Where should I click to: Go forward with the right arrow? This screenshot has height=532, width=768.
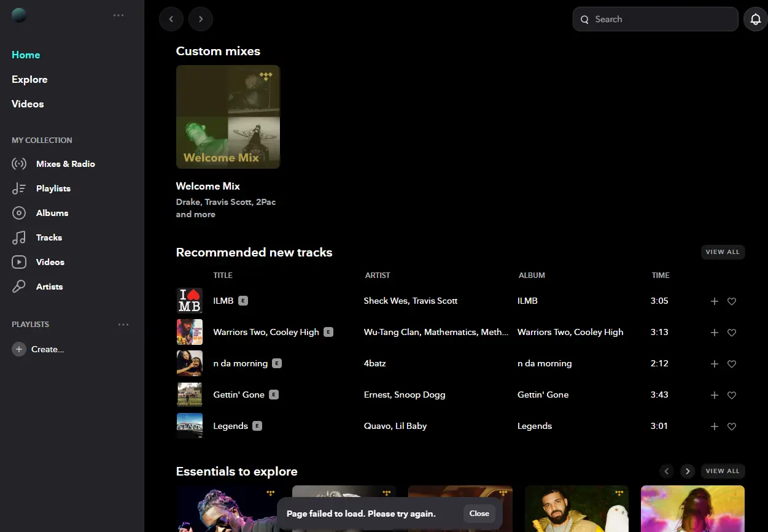point(201,19)
